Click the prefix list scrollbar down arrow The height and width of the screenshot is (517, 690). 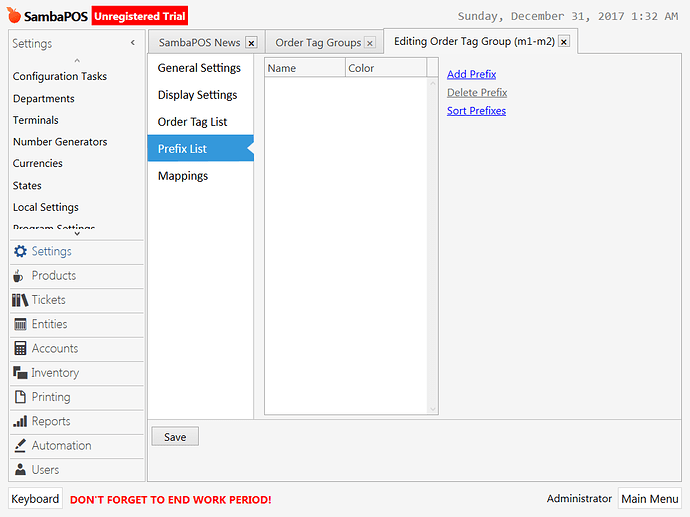pyautogui.click(x=433, y=409)
